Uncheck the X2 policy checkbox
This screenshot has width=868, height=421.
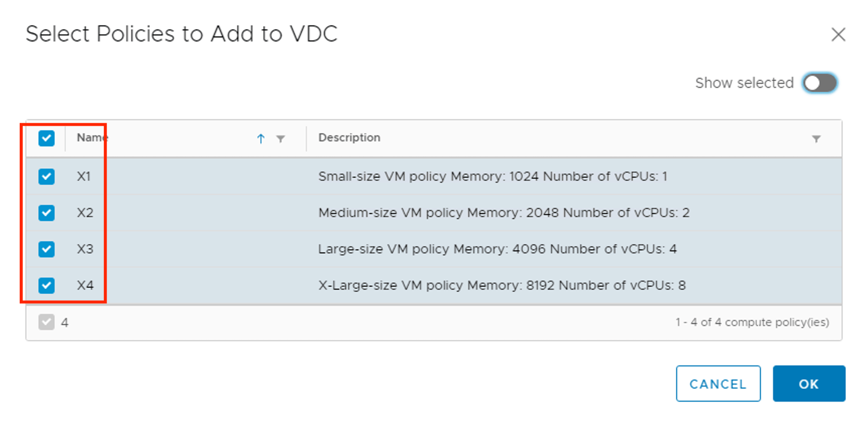46,213
